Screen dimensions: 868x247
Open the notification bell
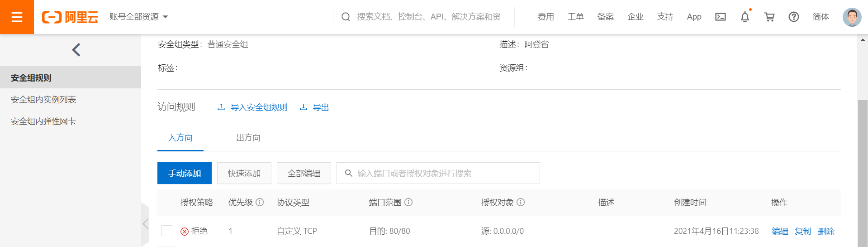tap(745, 17)
